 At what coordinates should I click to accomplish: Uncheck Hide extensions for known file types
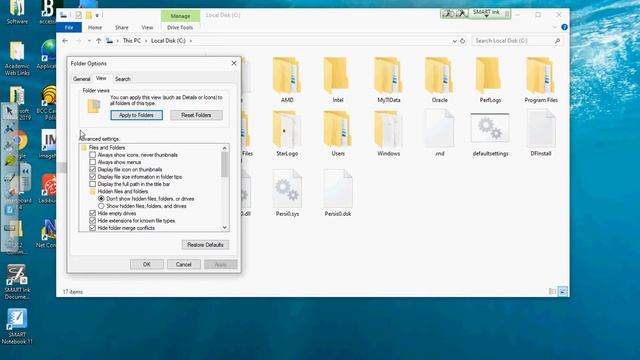93,221
